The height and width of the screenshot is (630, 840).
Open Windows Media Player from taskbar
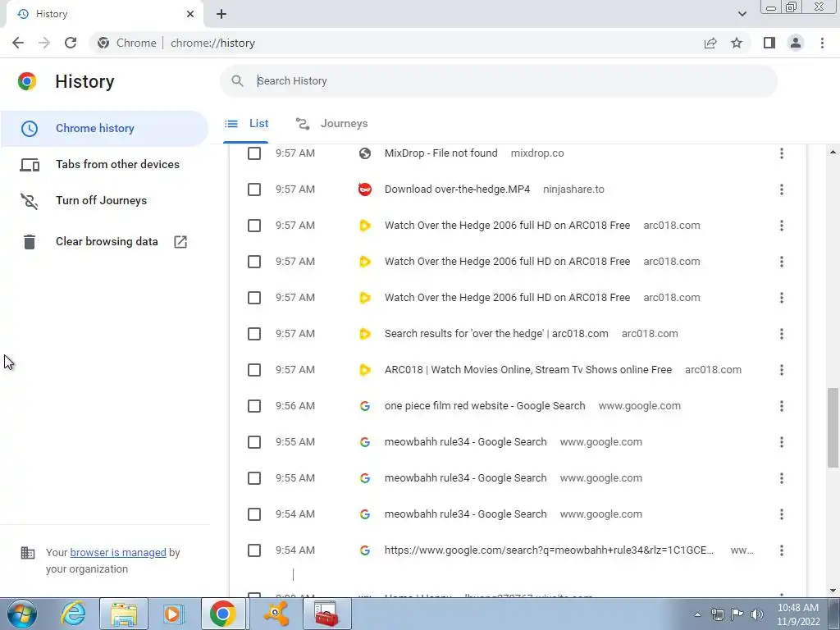(x=173, y=614)
